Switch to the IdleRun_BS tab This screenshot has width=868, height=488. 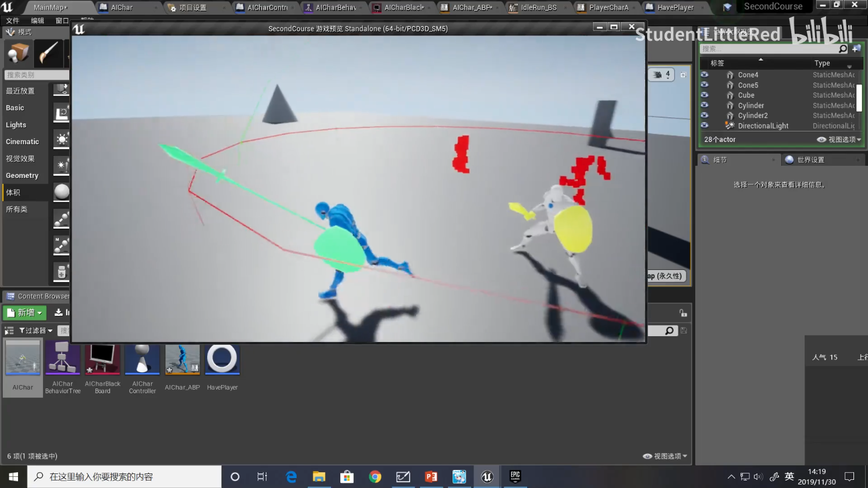click(x=539, y=8)
